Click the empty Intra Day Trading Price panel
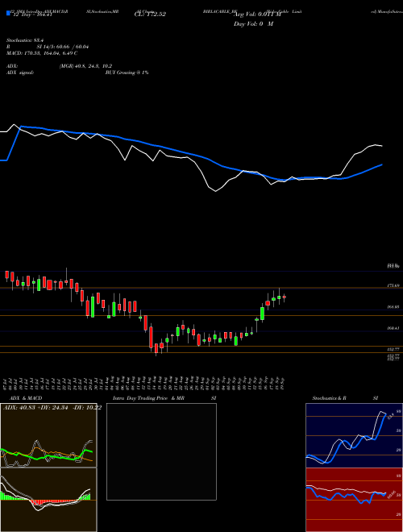 coord(161,451)
